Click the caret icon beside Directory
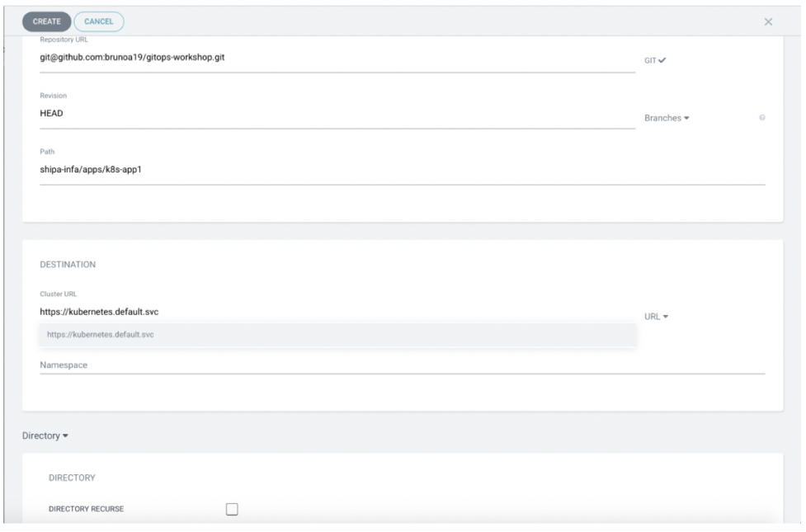Image resolution: width=806 pixels, height=532 pixels. [x=65, y=435]
